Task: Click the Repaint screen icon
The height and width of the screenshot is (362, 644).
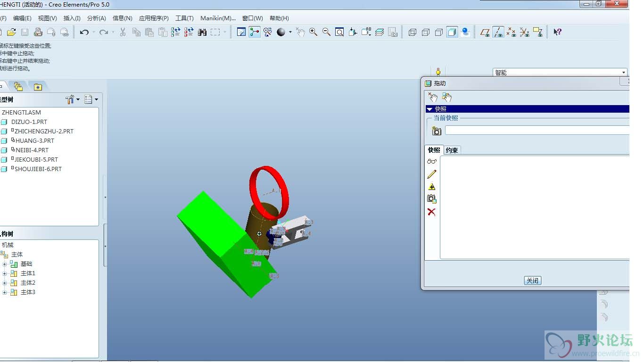Action: click(241, 32)
